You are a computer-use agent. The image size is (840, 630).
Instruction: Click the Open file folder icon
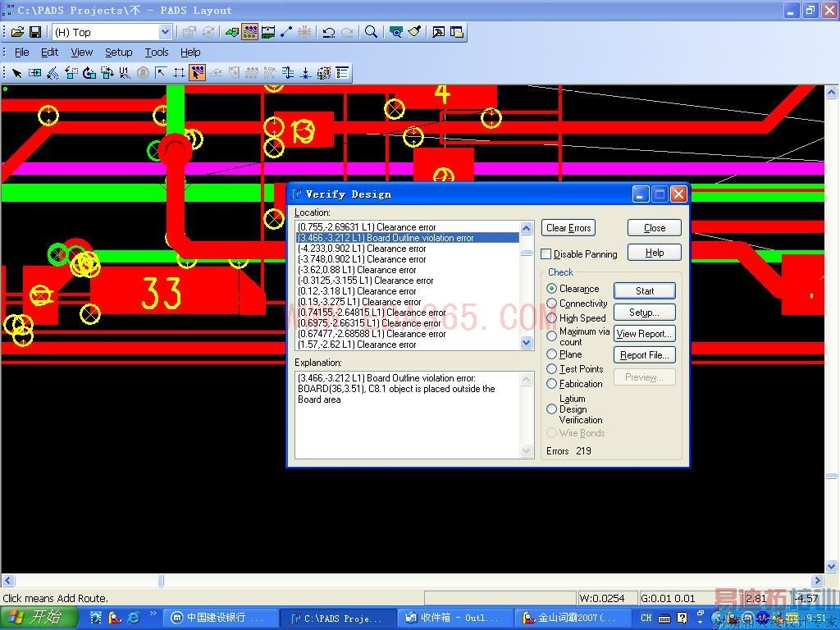17,32
